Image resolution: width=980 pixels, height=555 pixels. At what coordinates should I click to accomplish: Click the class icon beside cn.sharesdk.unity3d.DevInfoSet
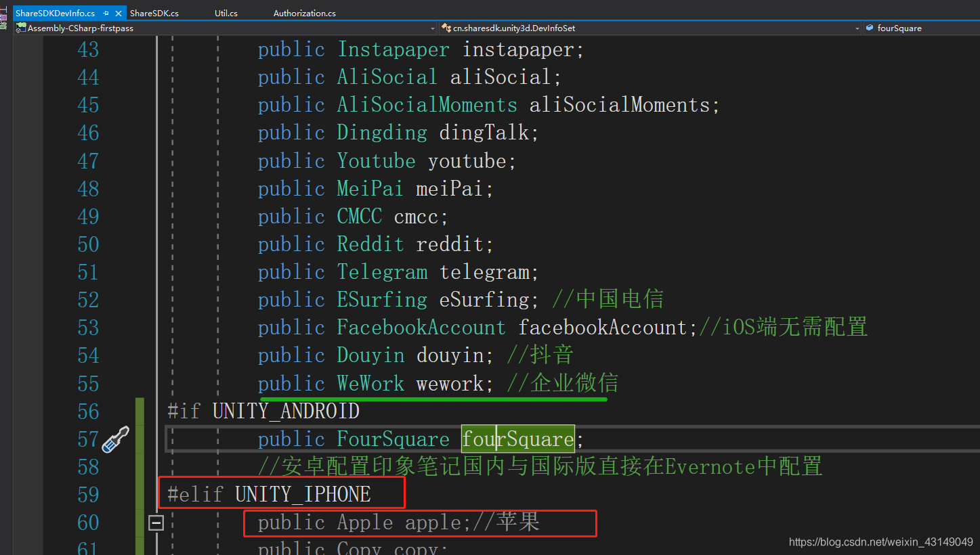[446, 28]
